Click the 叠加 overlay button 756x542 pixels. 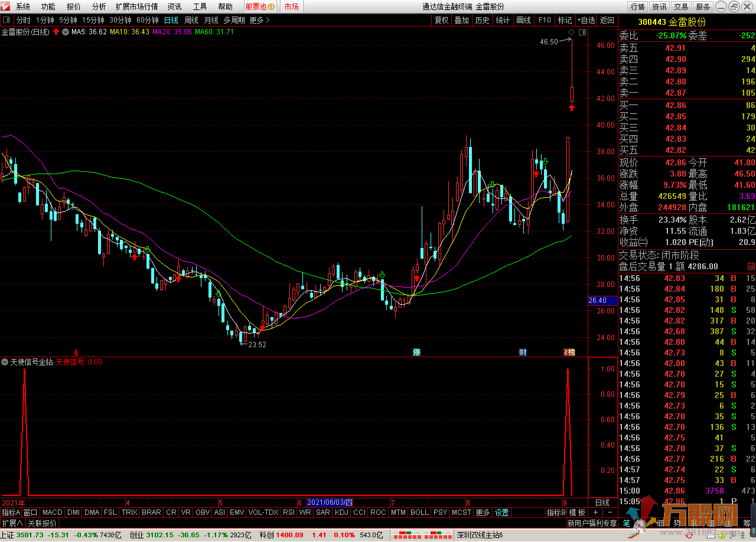[462, 20]
